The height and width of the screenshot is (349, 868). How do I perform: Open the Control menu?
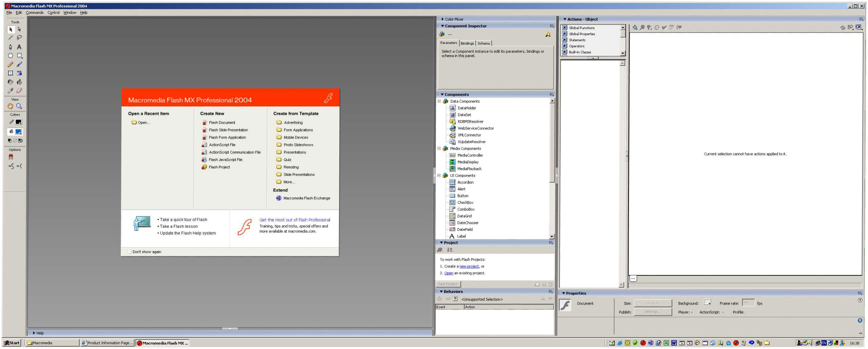[54, 13]
